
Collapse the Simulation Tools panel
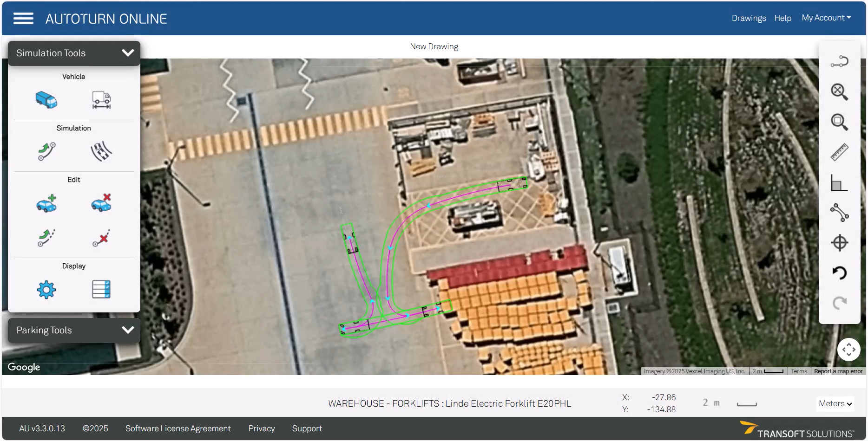[x=128, y=53]
